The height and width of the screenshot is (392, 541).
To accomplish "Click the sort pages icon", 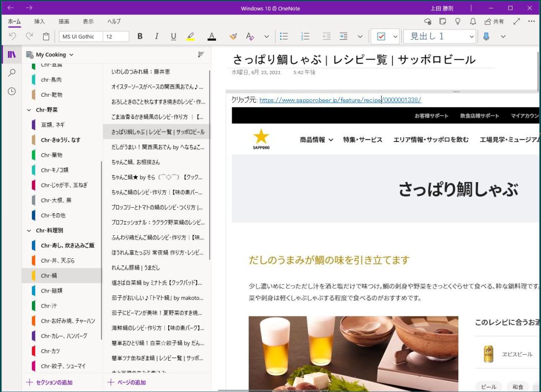I will [201, 55].
